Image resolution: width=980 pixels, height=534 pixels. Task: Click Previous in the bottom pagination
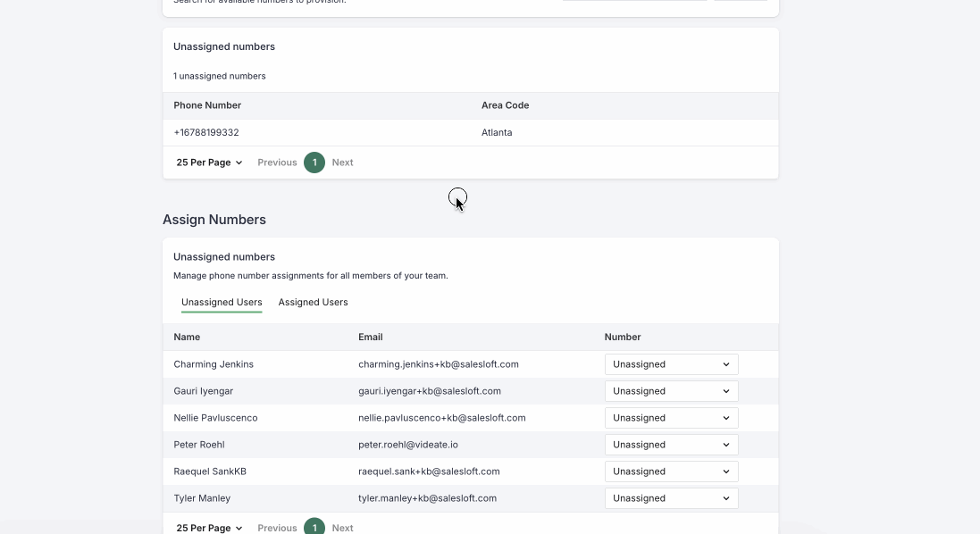point(277,527)
